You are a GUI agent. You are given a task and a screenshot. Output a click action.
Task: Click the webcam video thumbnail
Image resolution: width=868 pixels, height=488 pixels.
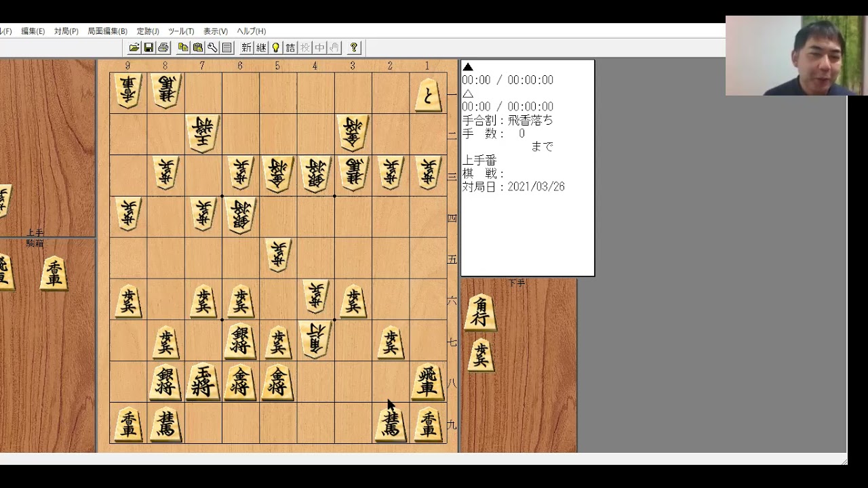(796, 56)
